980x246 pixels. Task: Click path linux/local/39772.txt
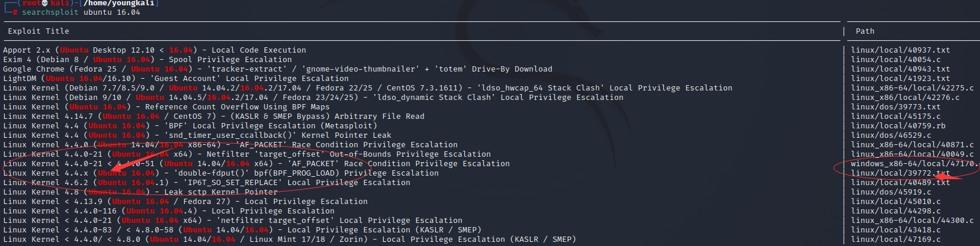click(900, 173)
